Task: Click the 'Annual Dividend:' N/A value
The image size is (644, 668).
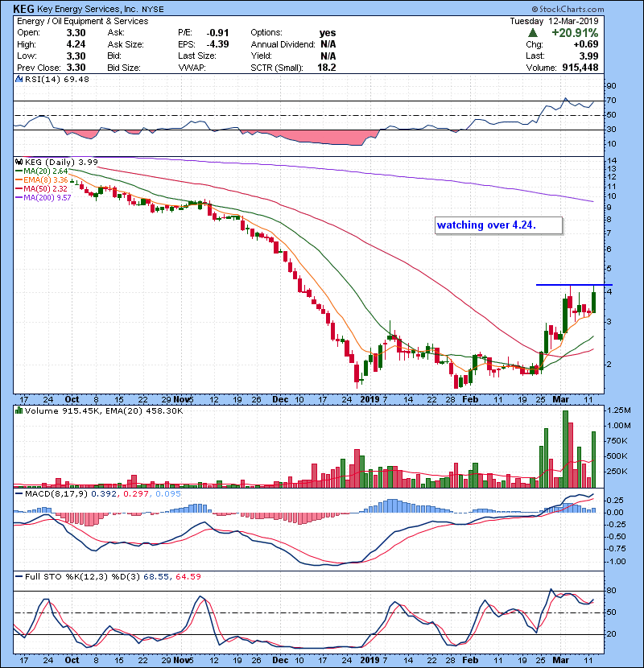Action: [328, 44]
